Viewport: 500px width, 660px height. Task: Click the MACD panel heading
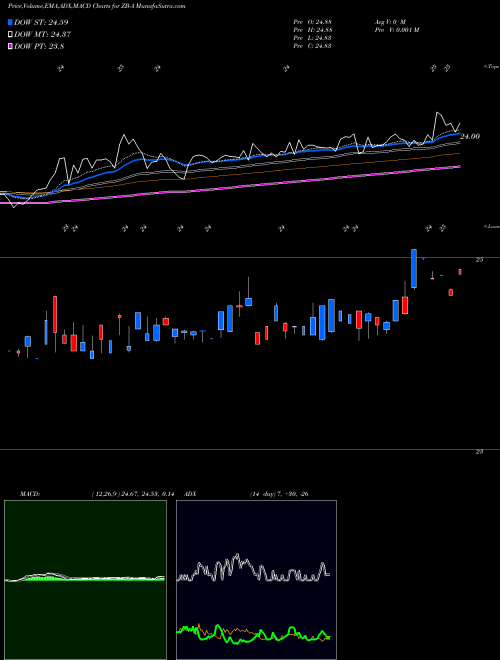(x=30, y=494)
